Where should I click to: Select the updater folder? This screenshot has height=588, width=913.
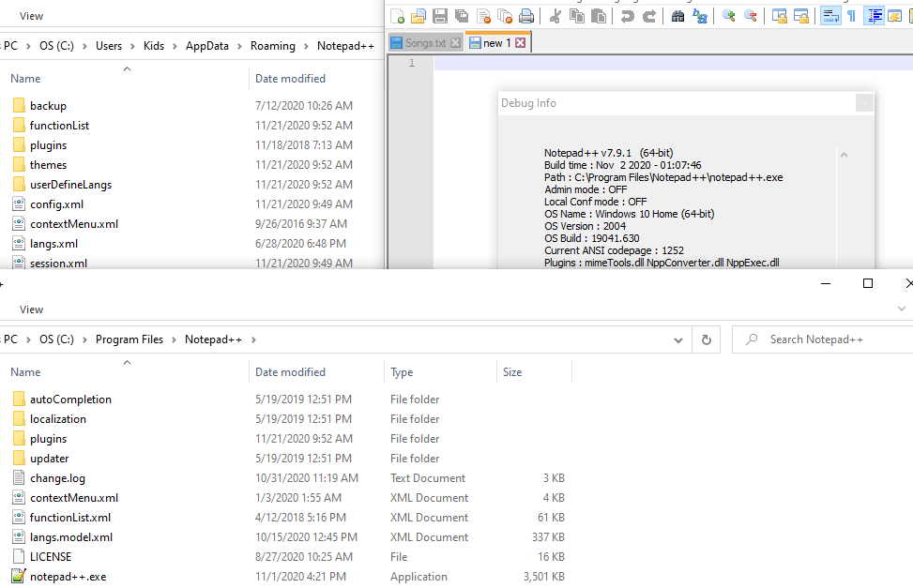pyautogui.click(x=49, y=459)
